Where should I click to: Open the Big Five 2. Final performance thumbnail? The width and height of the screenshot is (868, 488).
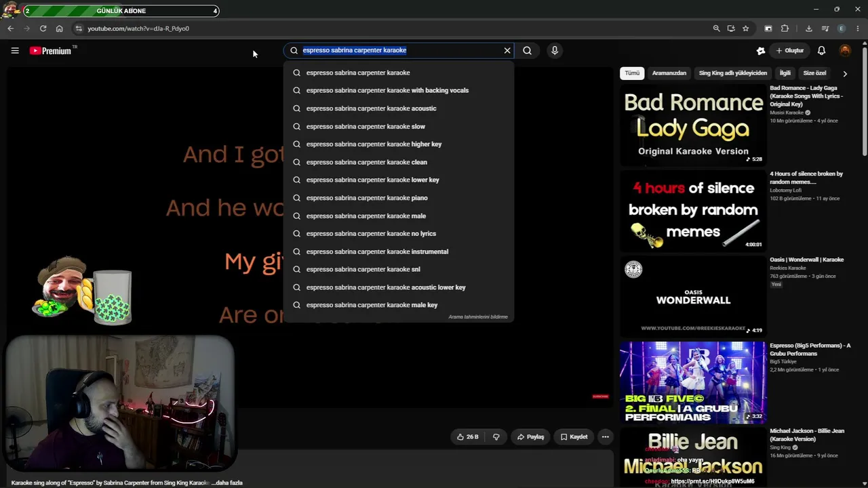tap(693, 382)
